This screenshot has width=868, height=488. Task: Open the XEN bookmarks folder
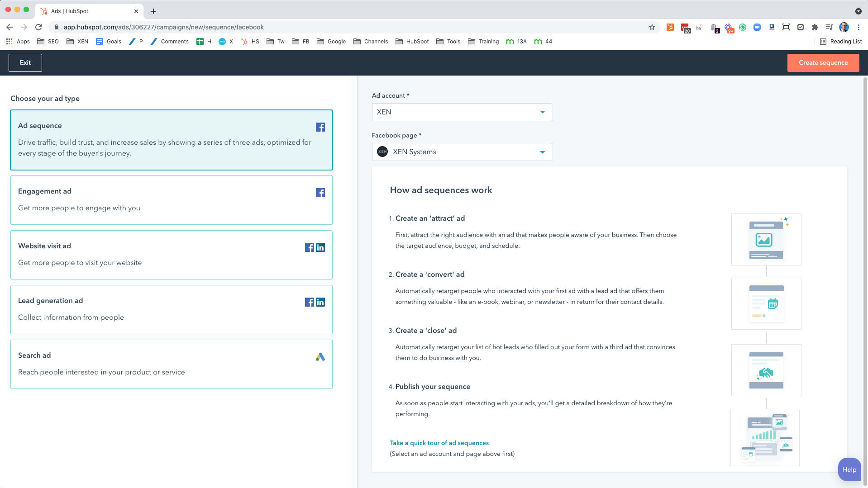pos(77,42)
